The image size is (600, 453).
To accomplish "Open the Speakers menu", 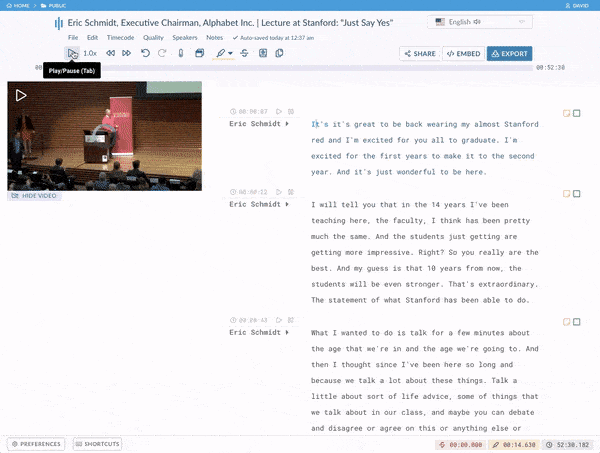I will click(x=184, y=37).
